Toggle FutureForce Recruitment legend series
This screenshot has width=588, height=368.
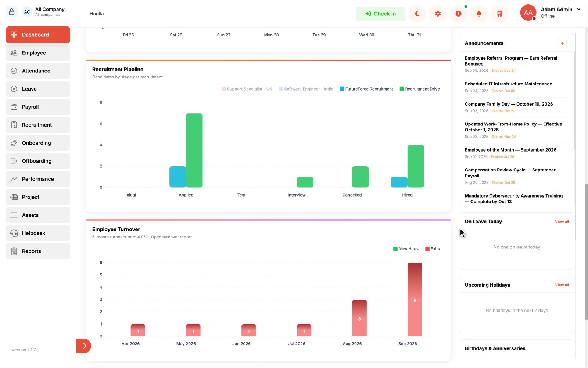pos(366,89)
